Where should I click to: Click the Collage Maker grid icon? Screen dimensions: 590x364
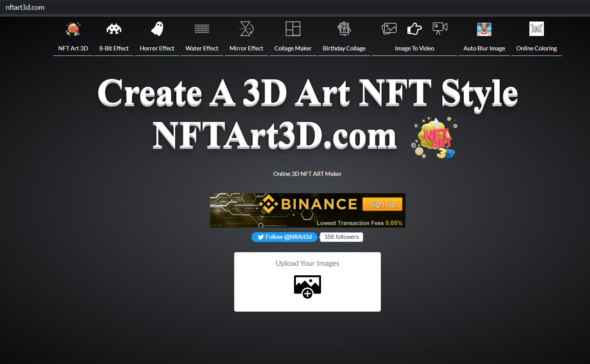click(293, 29)
